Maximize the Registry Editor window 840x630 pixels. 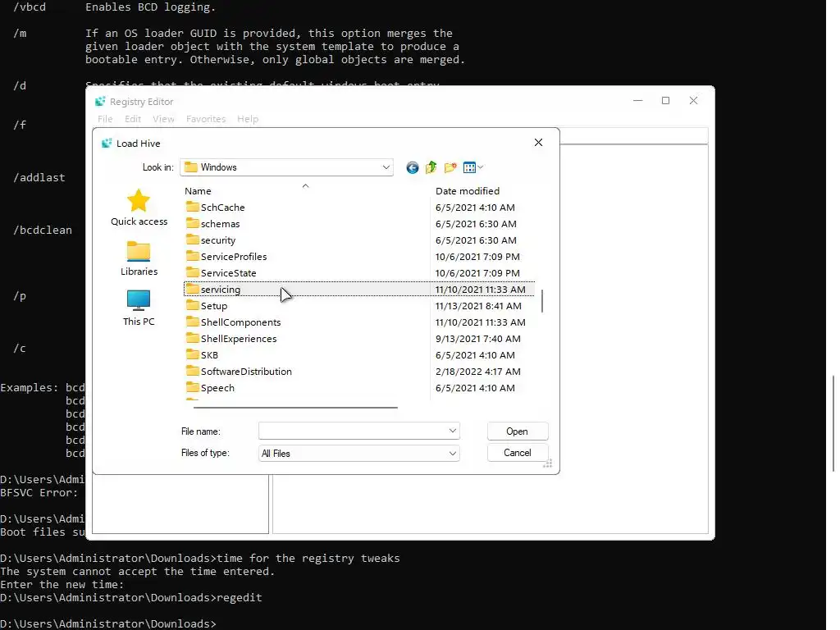tap(665, 100)
